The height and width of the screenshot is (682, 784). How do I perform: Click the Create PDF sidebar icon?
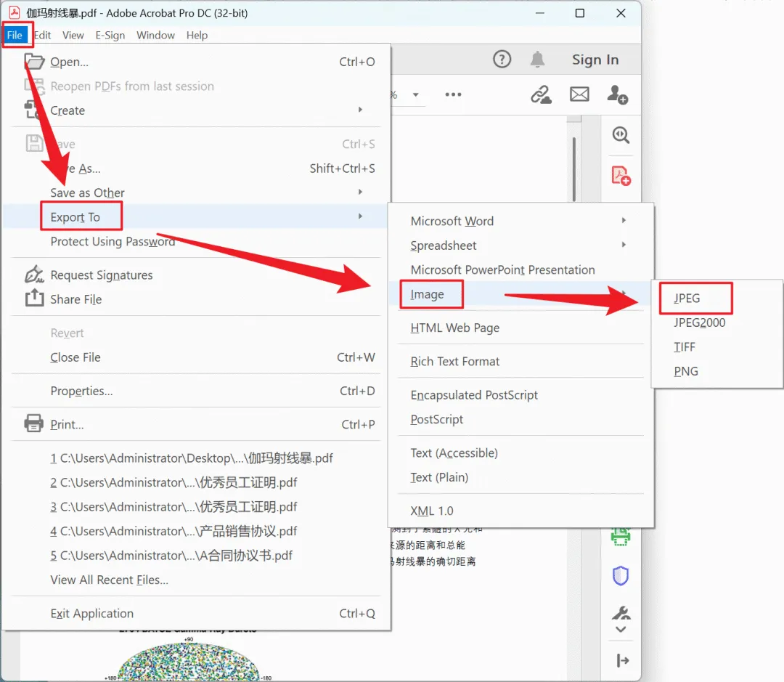point(621,176)
